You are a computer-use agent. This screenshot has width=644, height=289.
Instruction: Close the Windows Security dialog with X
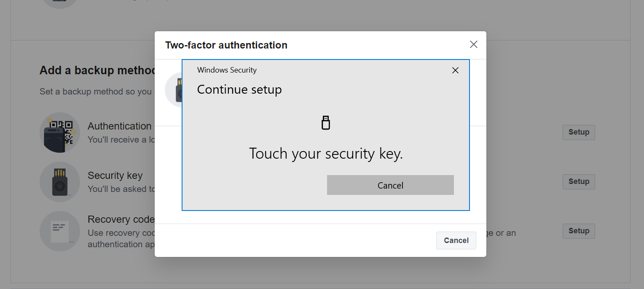[455, 70]
